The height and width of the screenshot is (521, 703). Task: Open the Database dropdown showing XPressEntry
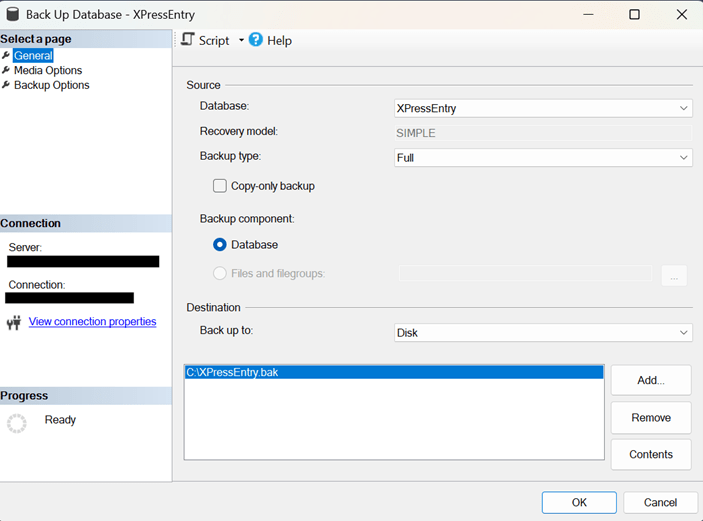[543, 108]
